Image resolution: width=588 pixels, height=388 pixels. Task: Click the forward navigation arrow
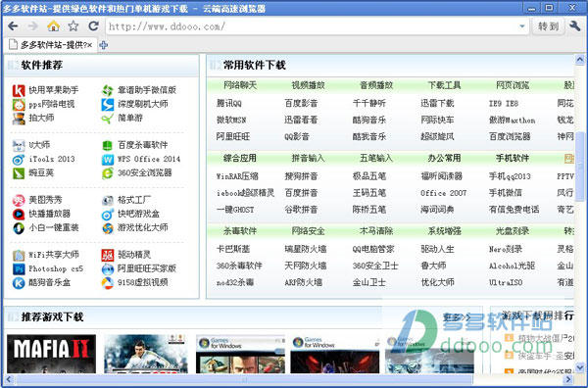point(33,26)
